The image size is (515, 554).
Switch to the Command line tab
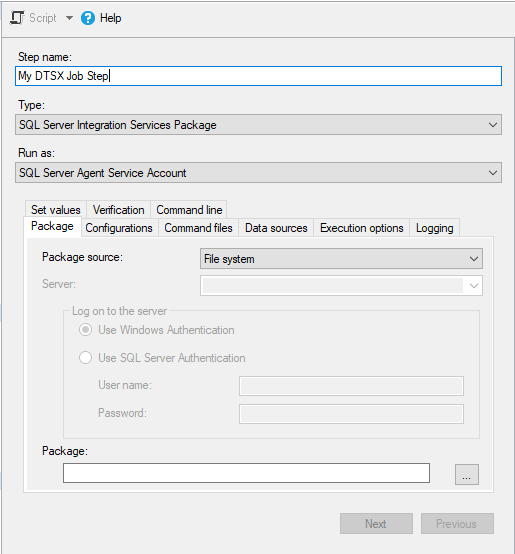coord(189,210)
